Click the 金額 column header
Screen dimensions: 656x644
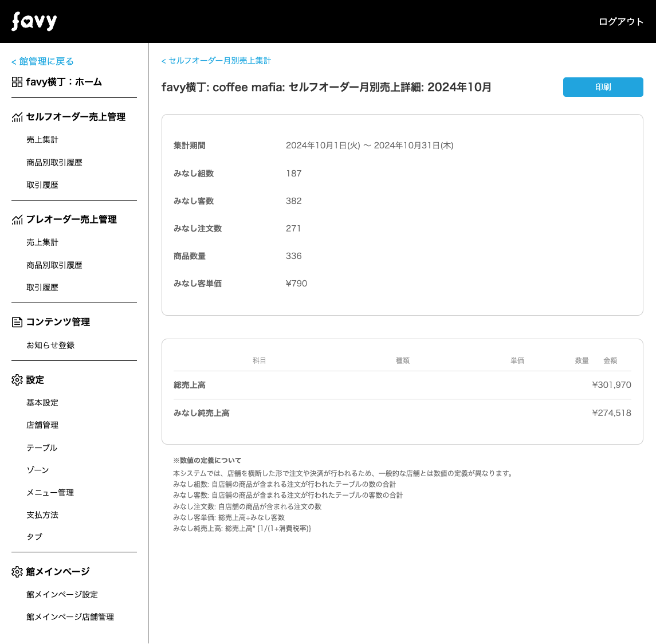[610, 361]
